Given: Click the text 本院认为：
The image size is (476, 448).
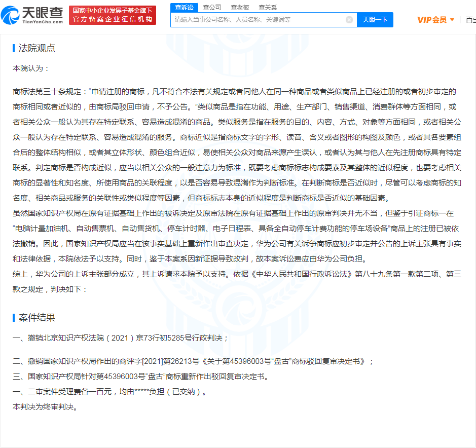Looking at the screenshot, I should point(30,68).
